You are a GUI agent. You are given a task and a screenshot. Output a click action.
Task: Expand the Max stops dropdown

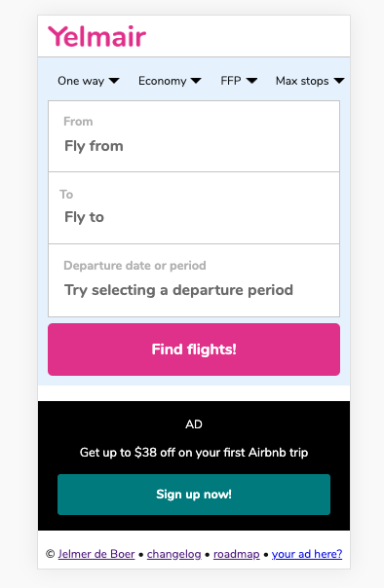[310, 81]
